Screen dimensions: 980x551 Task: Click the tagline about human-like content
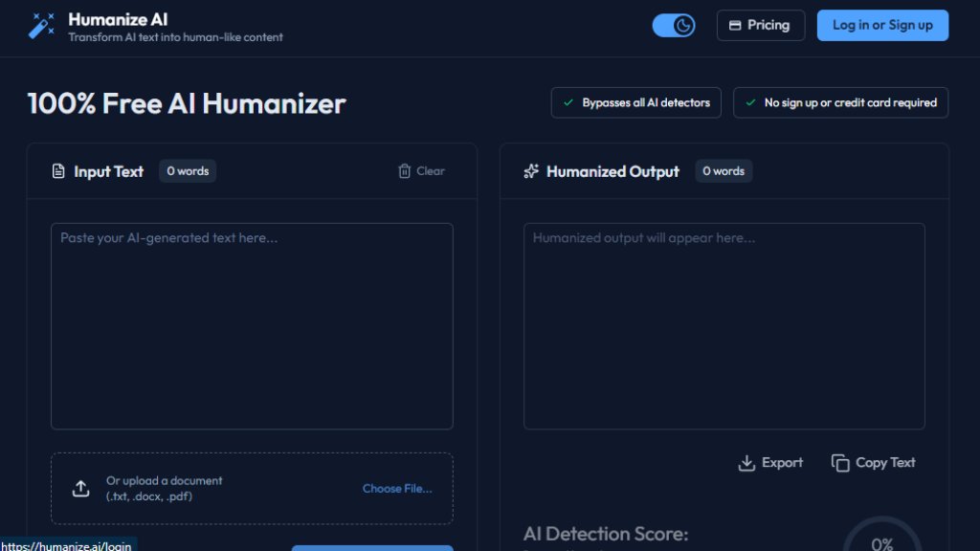[176, 37]
